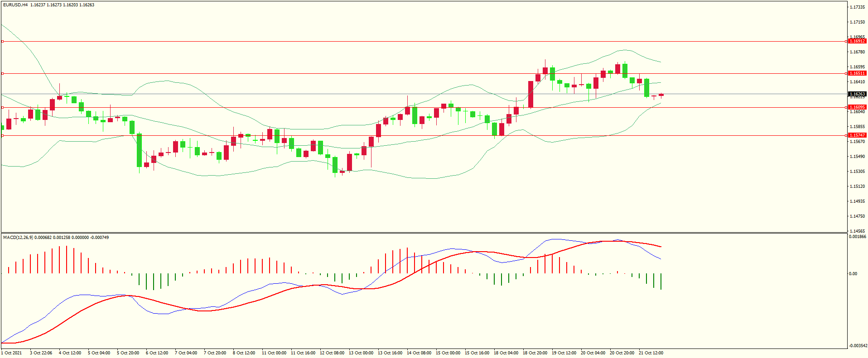Click the 1.14565 value on price scale
The width and height of the screenshot is (868, 358).
click(856, 231)
